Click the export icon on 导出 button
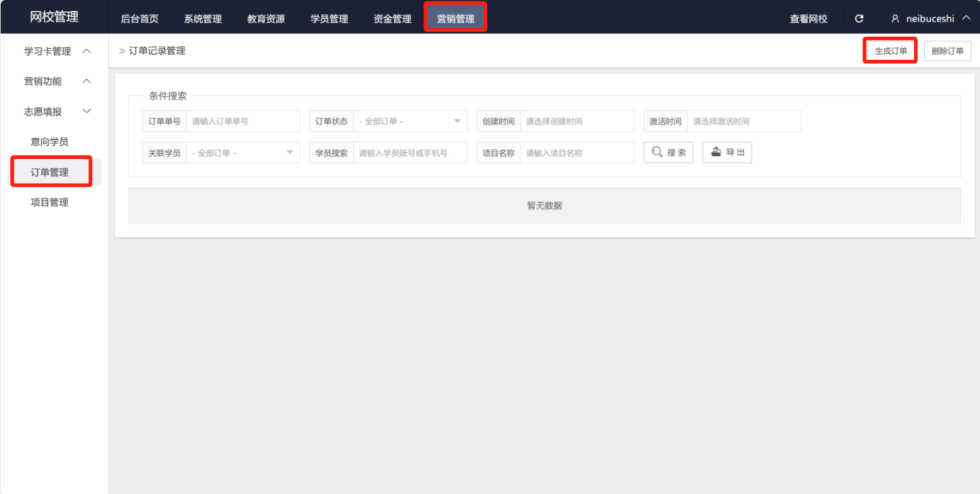980x494 pixels. tap(716, 152)
